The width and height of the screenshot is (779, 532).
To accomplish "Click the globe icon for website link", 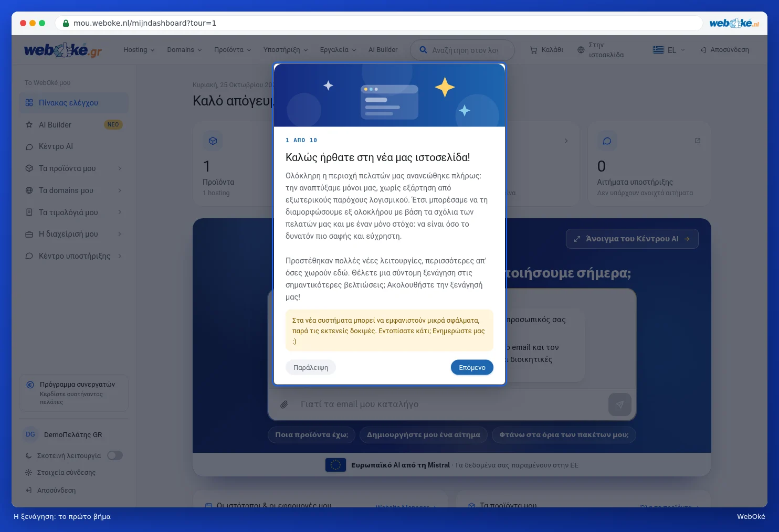I will [581, 50].
